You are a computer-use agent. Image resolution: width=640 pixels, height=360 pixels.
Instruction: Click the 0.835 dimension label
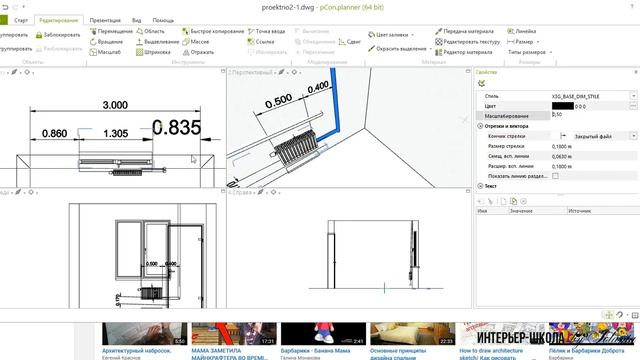coord(176,127)
